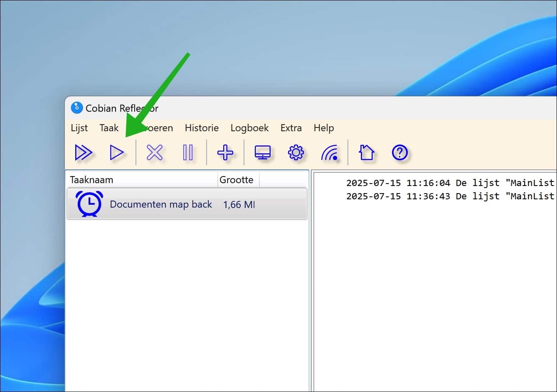Open the Extra menu

coord(291,128)
